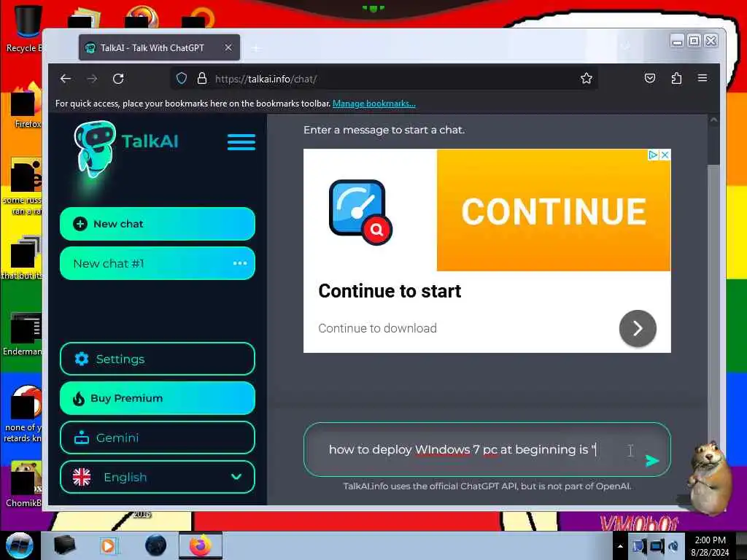Click the ad's round arrow button
The width and height of the screenshot is (747, 560).
tap(638, 328)
